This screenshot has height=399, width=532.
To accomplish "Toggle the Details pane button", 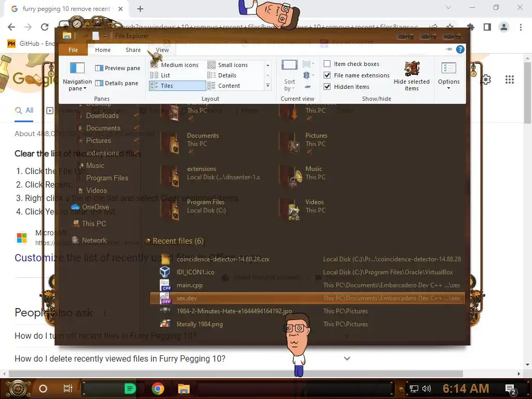I will point(116,83).
